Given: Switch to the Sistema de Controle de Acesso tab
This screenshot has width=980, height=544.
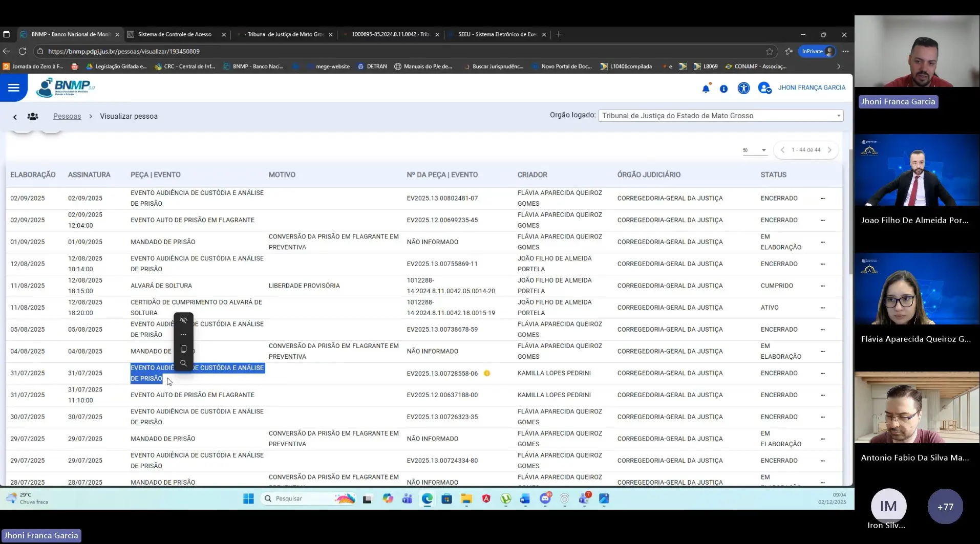Looking at the screenshot, I should (175, 34).
